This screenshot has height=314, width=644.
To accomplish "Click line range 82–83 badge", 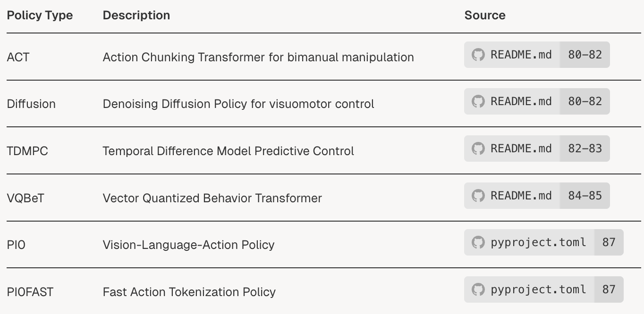I will tap(585, 149).
